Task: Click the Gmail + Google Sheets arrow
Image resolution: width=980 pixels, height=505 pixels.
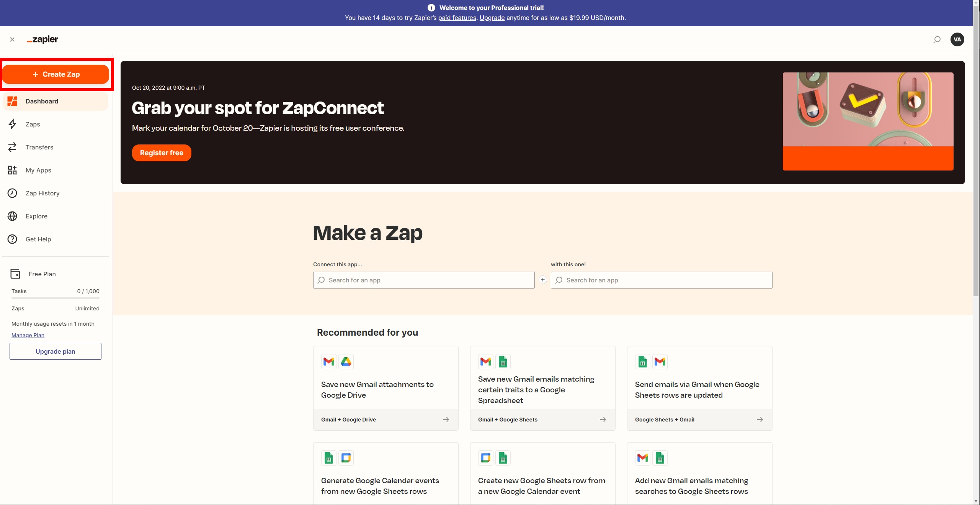Action: coord(603,420)
